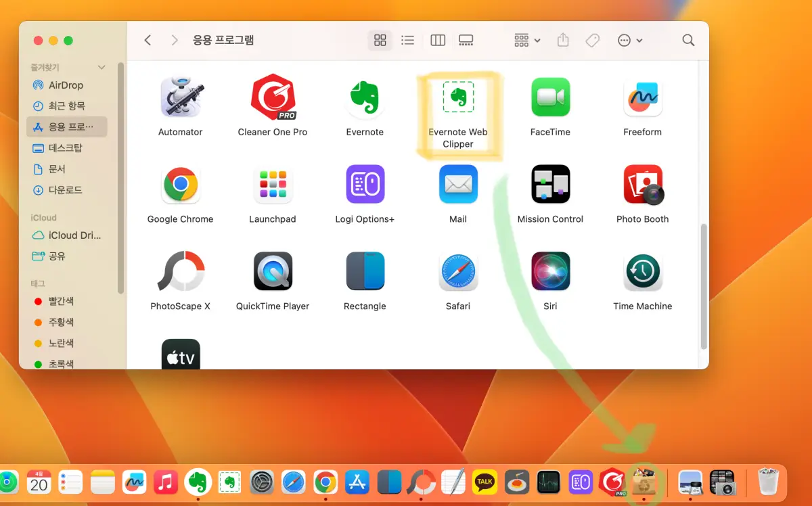Viewport: 812px width, 506px height.
Task: Switch to list view
Action: coord(407,40)
